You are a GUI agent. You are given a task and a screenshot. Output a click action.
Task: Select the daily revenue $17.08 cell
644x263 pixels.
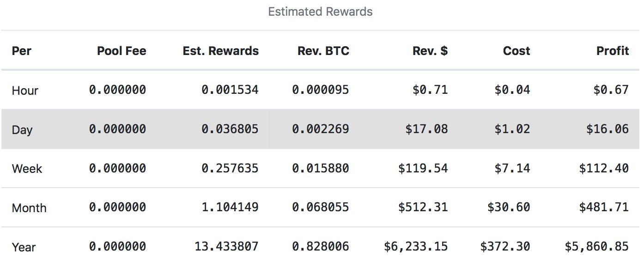(426, 129)
